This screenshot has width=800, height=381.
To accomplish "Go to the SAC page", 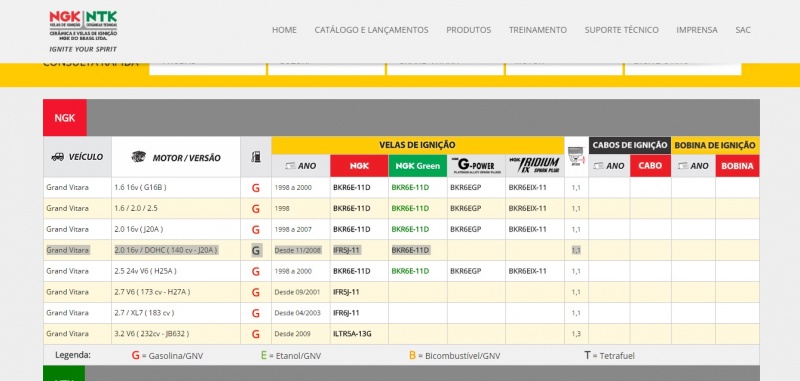I will (743, 30).
